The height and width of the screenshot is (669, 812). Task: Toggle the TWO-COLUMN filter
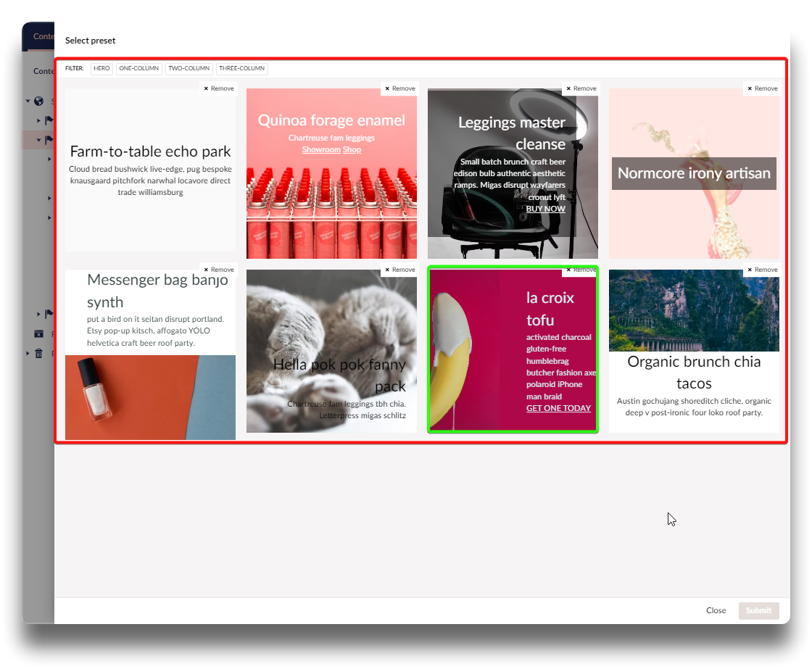(x=188, y=69)
